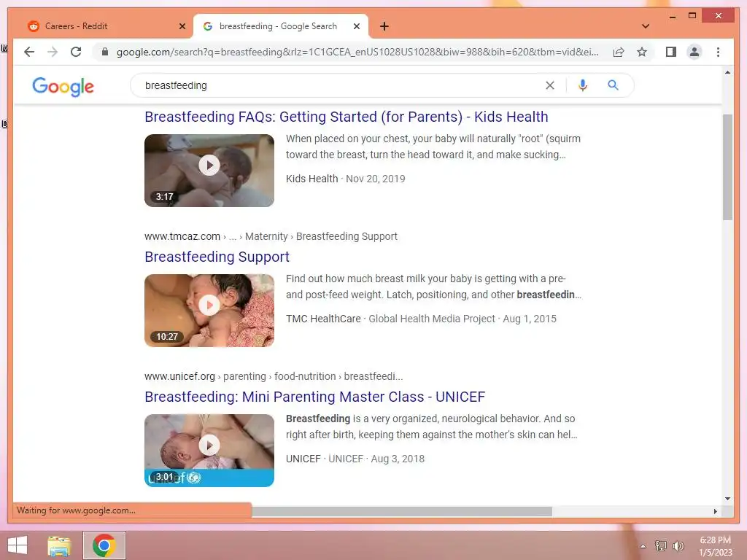Open a new browser tab
747x560 pixels.
click(384, 26)
